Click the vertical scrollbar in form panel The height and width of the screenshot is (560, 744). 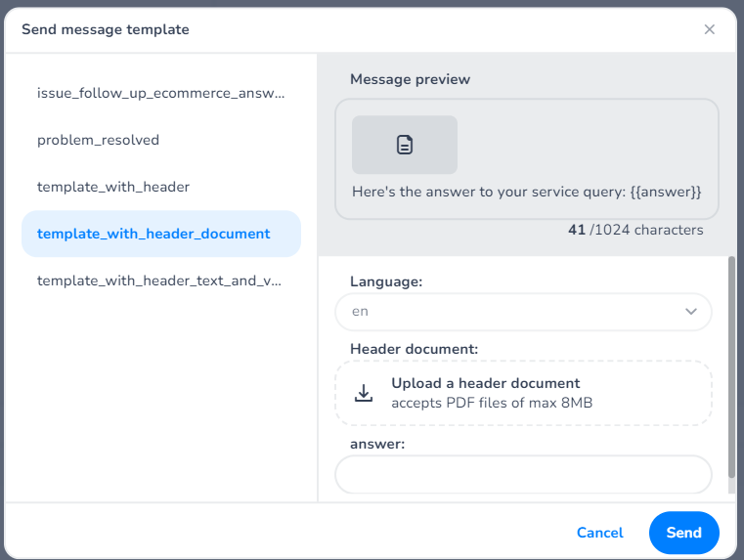pos(730,371)
